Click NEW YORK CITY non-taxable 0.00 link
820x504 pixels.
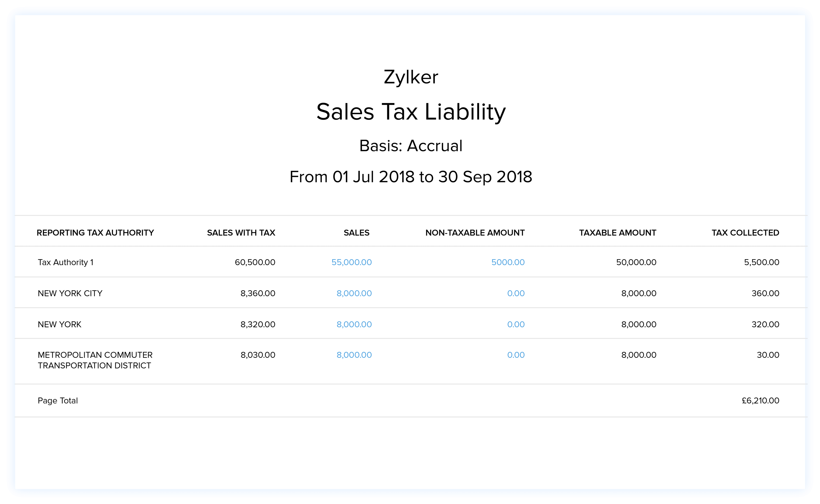516,293
